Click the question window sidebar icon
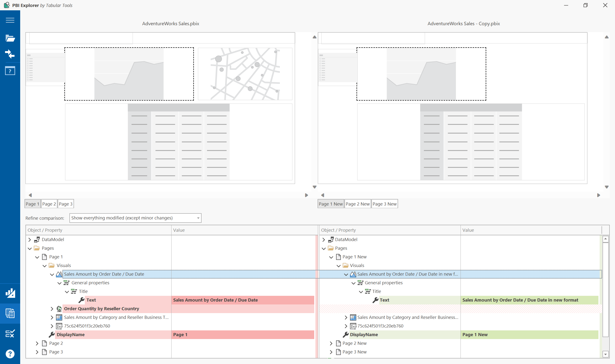 10,71
